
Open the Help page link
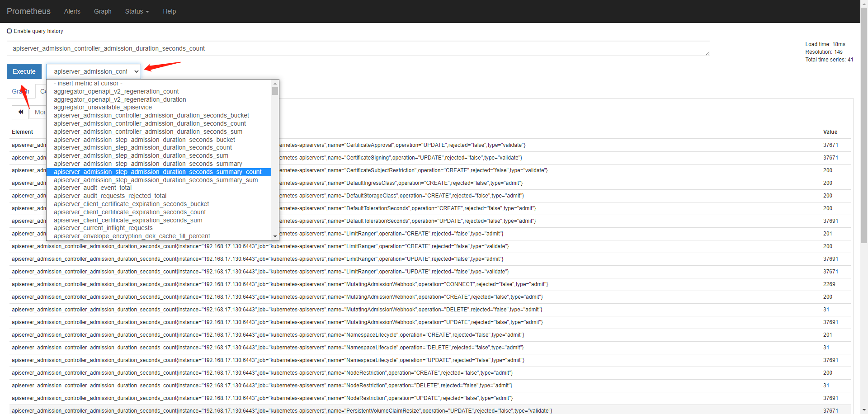pyautogui.click(x=169, y=11)
